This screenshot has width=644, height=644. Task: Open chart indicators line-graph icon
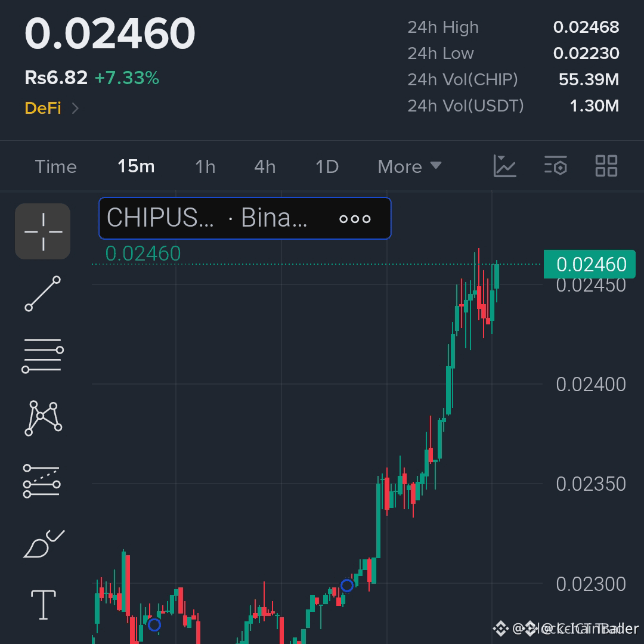505,166
